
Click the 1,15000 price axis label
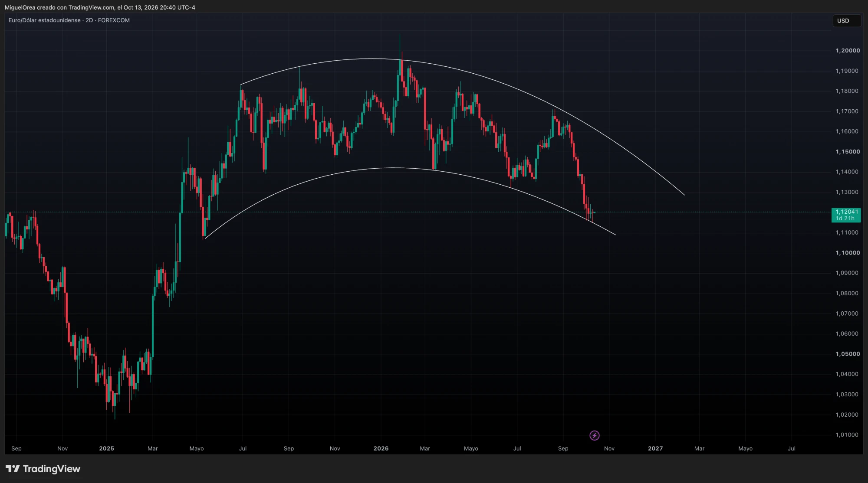[x=848, y=152]
